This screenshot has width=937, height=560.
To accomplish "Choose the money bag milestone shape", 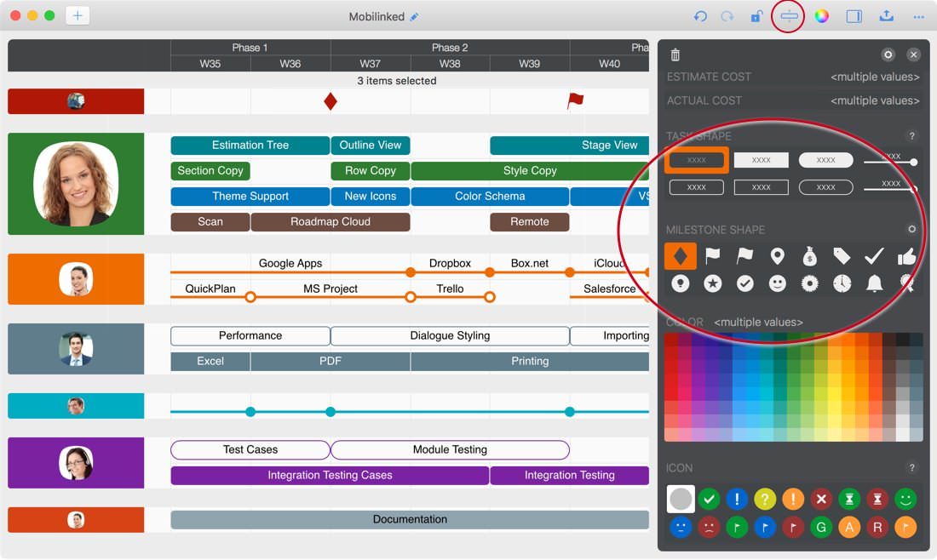I will click(809, 256).
